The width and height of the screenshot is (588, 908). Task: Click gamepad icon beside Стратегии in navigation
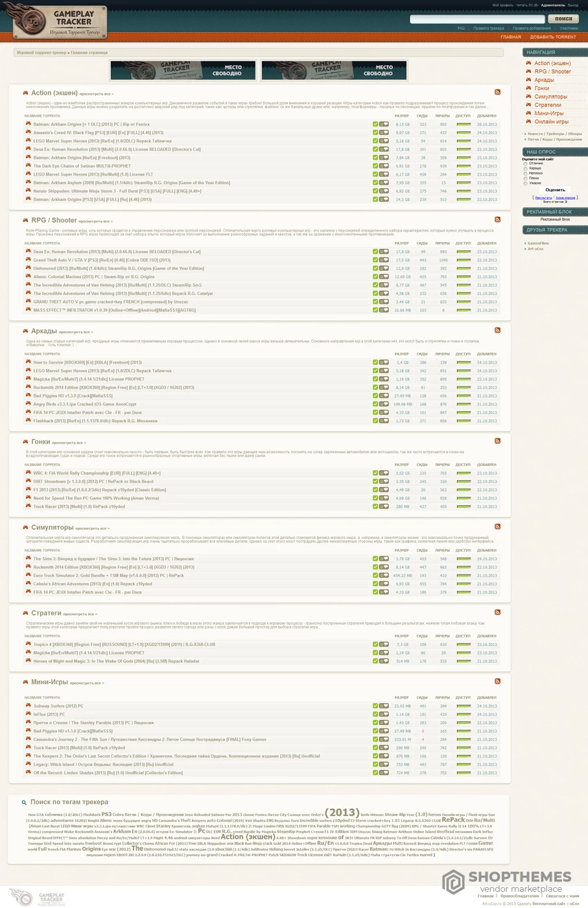tap(528, 104)
